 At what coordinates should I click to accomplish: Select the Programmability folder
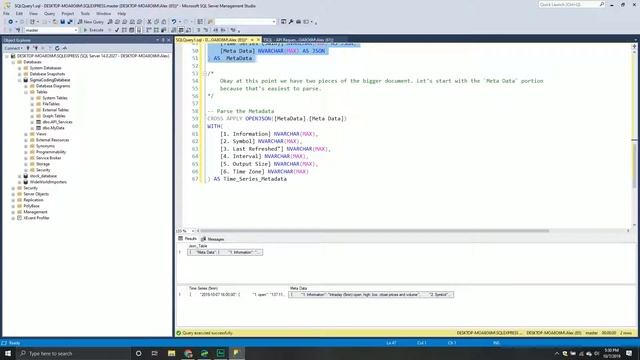[x=51, y=152]
